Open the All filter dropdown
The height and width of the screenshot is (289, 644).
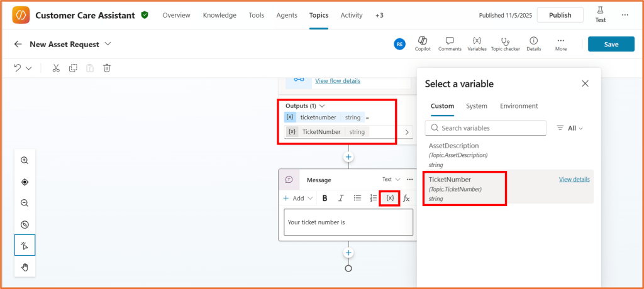coord(570,128)
